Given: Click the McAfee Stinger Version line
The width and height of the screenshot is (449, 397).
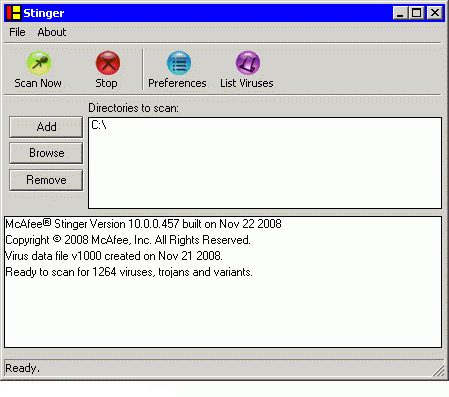Looking at the screenshot, I should 143,224.
